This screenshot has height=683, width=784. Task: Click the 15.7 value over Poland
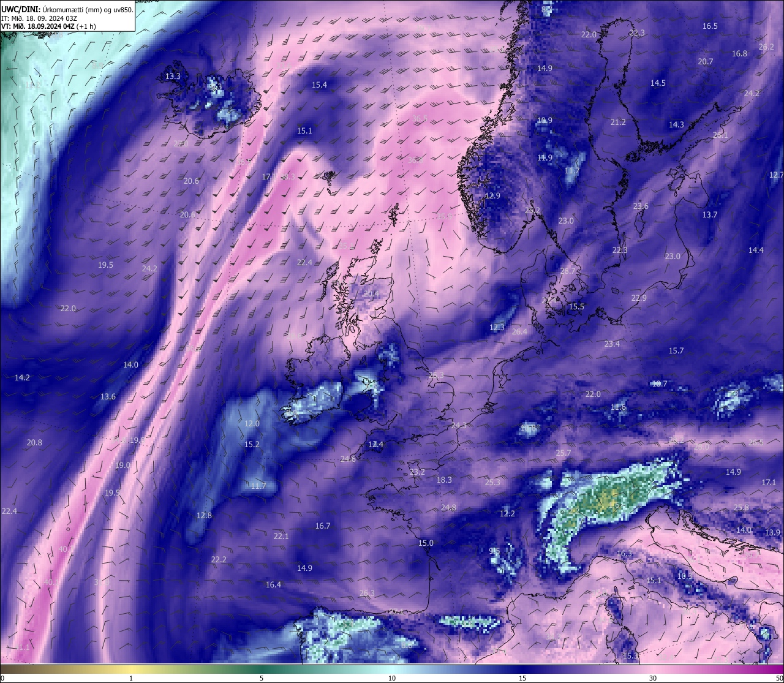(676, 351)
